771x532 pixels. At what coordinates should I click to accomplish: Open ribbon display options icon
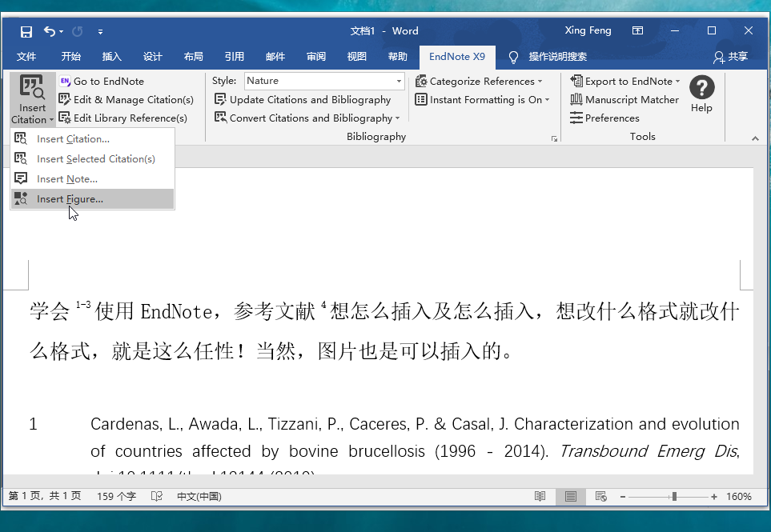[637, 30]
